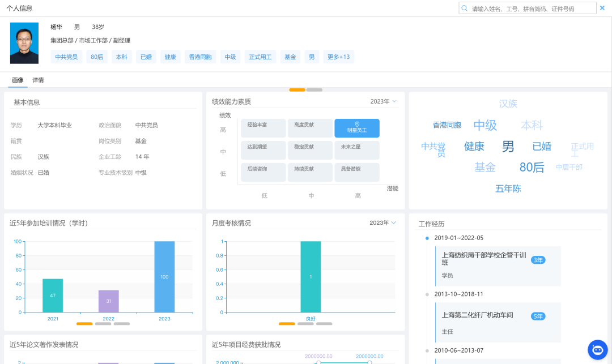Click 已婚 in the word cloud

[x=542, y=146]
